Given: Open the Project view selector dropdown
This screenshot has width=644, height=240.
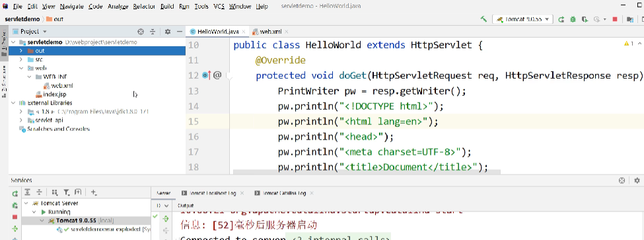Looking at the screenshot, I should [31, 31].
